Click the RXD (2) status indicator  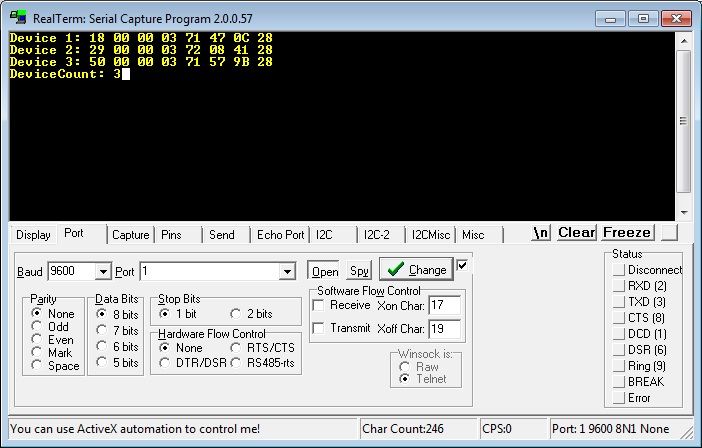[x=619, y=286]
